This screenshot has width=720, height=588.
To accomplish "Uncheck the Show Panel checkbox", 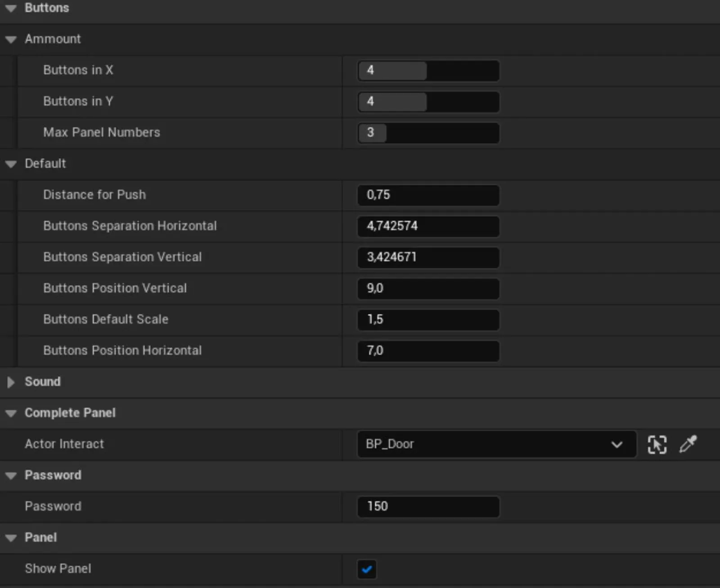I will [x=367, y=569].
